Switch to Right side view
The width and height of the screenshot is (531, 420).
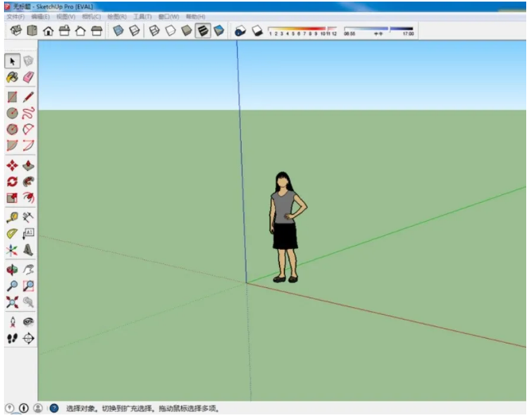64,31
